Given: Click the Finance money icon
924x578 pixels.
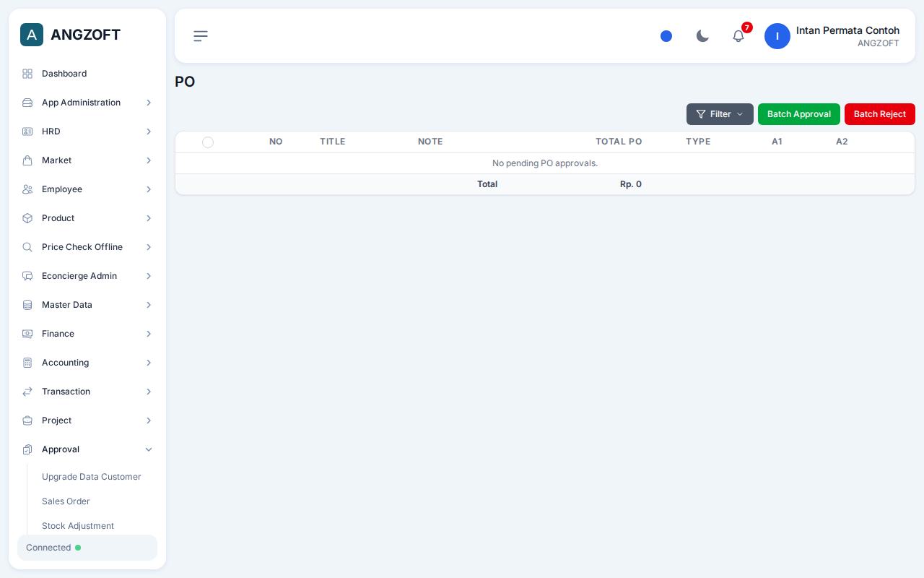Looking at the screenshot, I should coord(27,334).
